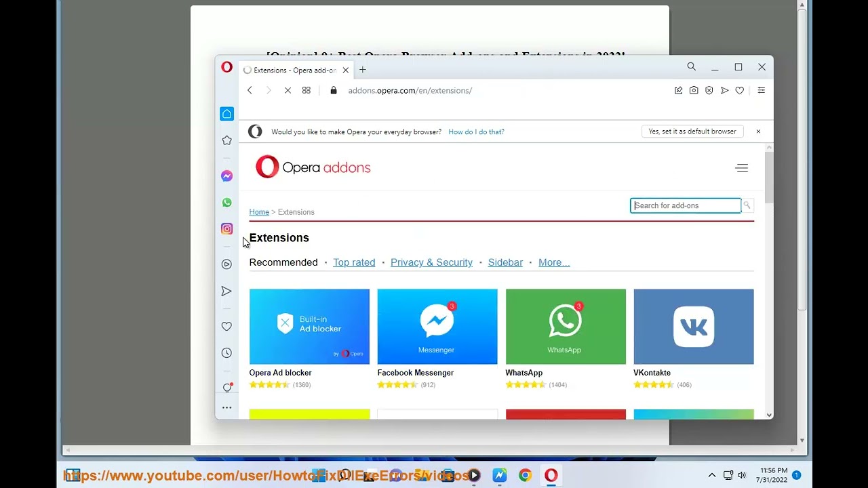Click the Search for add-ons field

(686, 205)
